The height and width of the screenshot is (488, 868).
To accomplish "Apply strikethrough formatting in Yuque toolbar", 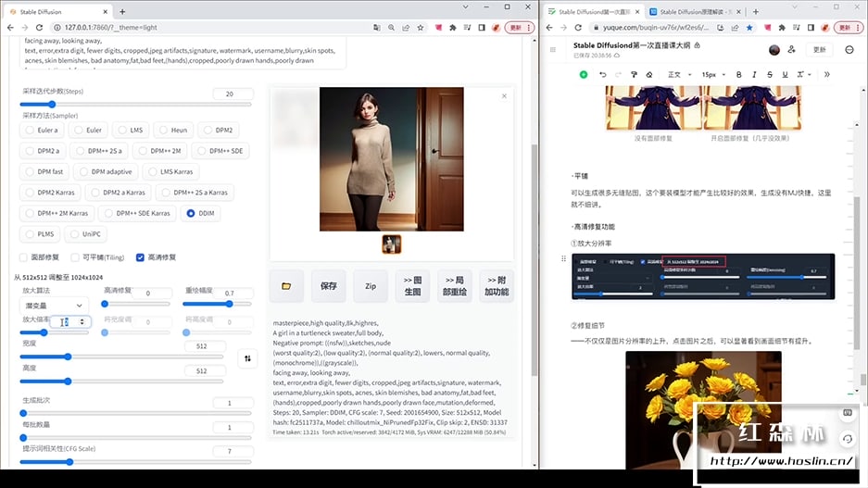I will point(770,74).
